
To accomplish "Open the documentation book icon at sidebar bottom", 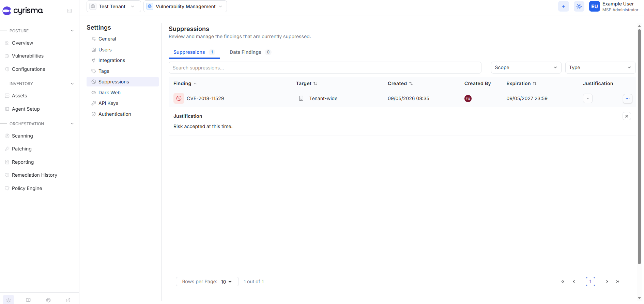I will pyautogui.click(x=28, y=300).
